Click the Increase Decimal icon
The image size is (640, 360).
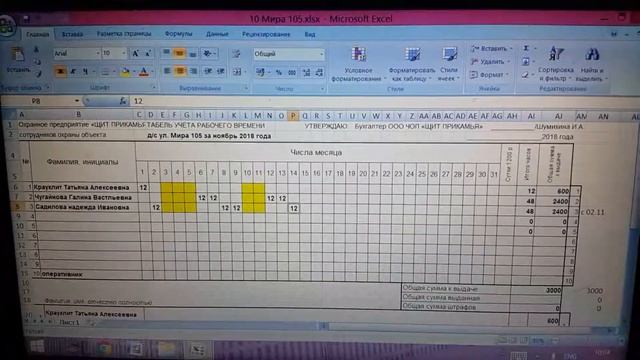[x=306, y=73]
